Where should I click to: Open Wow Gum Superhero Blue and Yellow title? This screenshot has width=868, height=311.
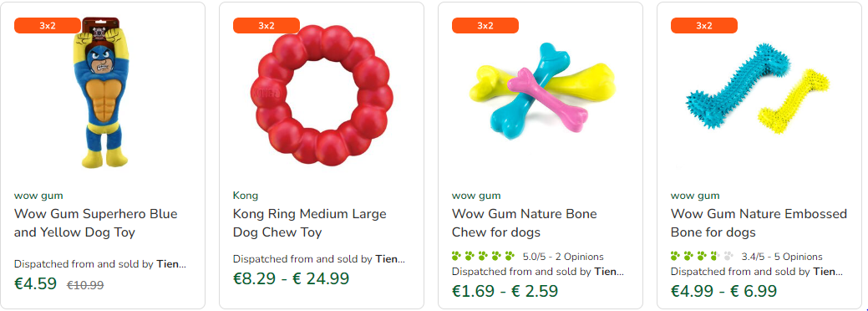(96, 223)
